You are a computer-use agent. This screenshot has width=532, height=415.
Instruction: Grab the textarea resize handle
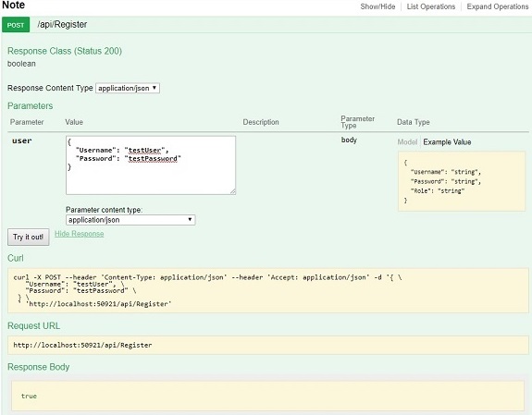click(x=233, y=191)
